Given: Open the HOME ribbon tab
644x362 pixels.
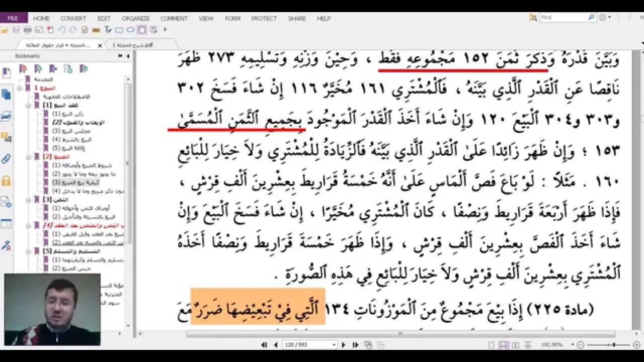Looking at the screenshot, I should [x=41, y=18].
